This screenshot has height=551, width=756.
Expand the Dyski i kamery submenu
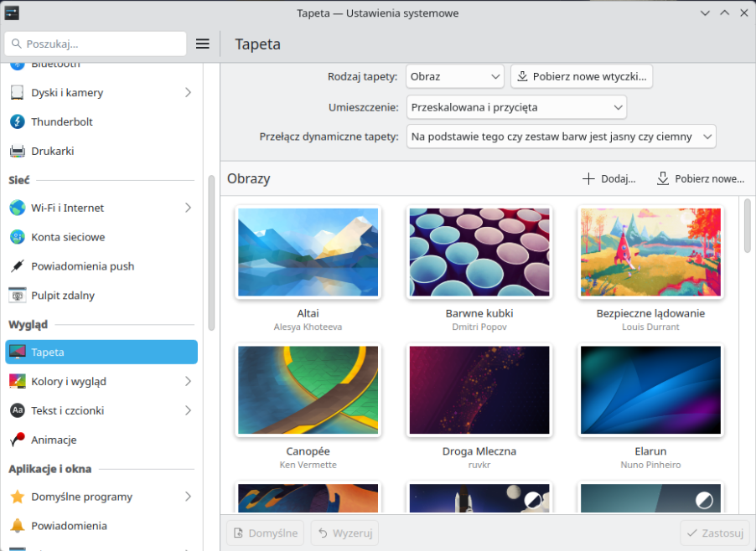(x=188, y=92)
